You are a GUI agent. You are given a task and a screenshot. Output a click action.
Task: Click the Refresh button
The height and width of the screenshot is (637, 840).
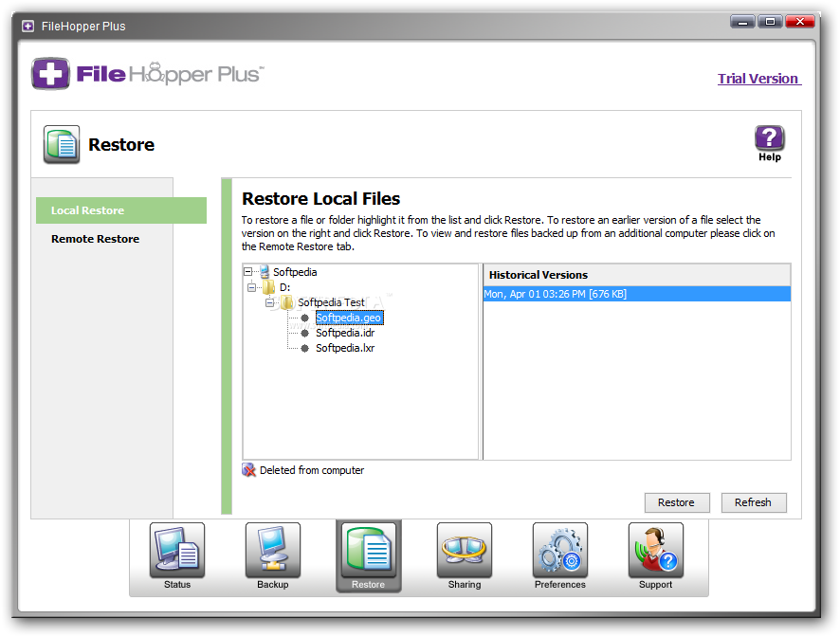(x=753, y=502)
